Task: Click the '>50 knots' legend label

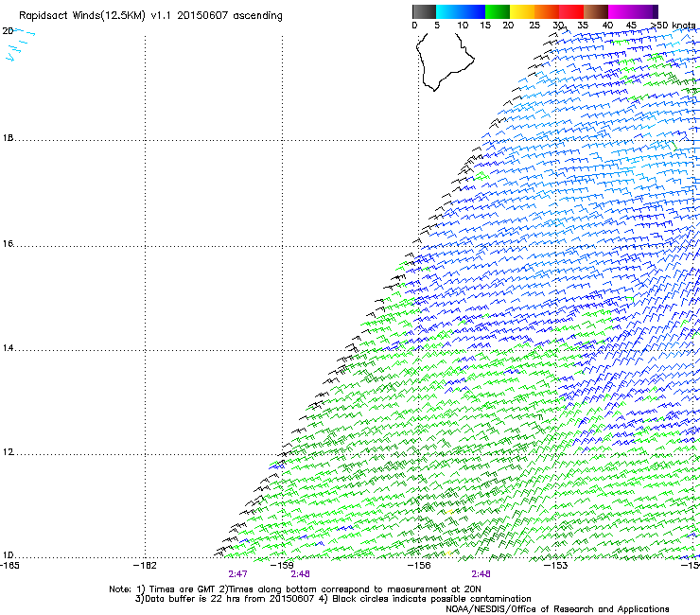Action: 674,26
